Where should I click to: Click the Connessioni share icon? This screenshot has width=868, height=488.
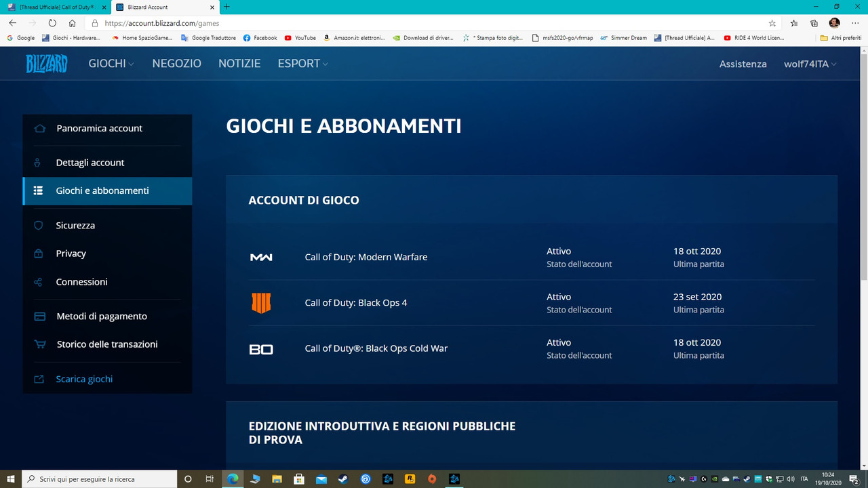tap(39, 282)
